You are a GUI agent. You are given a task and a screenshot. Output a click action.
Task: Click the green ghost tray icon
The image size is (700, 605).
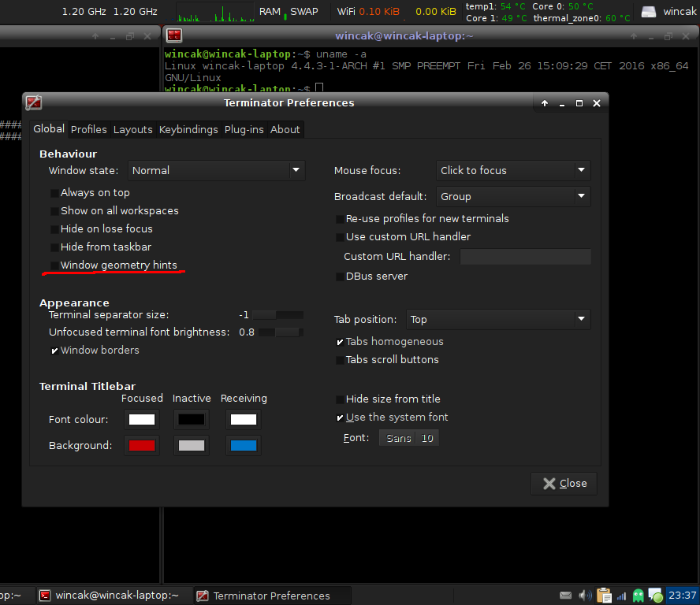[x=638, y=596]
